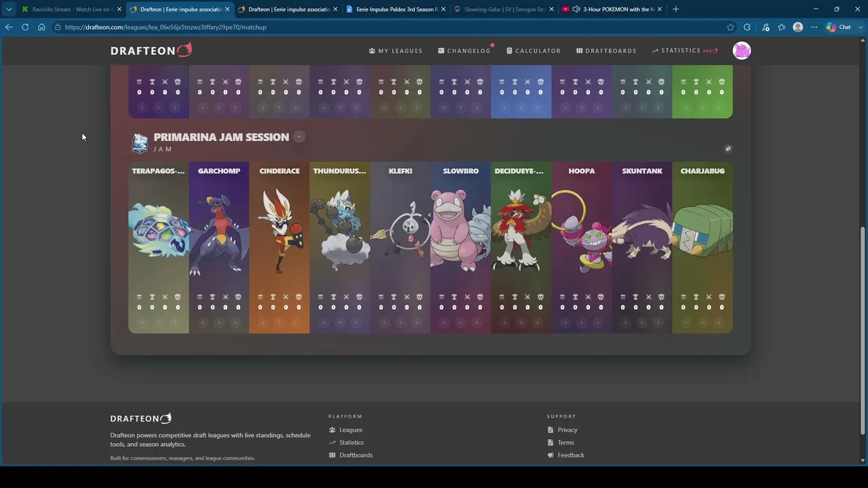
Task: Switch to the Raviolllo Stream tab
Action: 71,9
